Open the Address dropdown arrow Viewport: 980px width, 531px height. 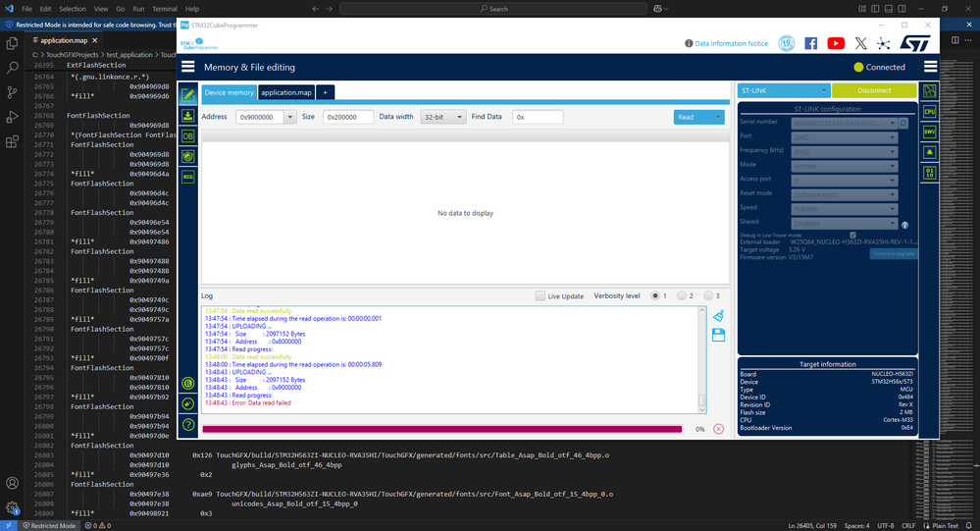[290, 117]
